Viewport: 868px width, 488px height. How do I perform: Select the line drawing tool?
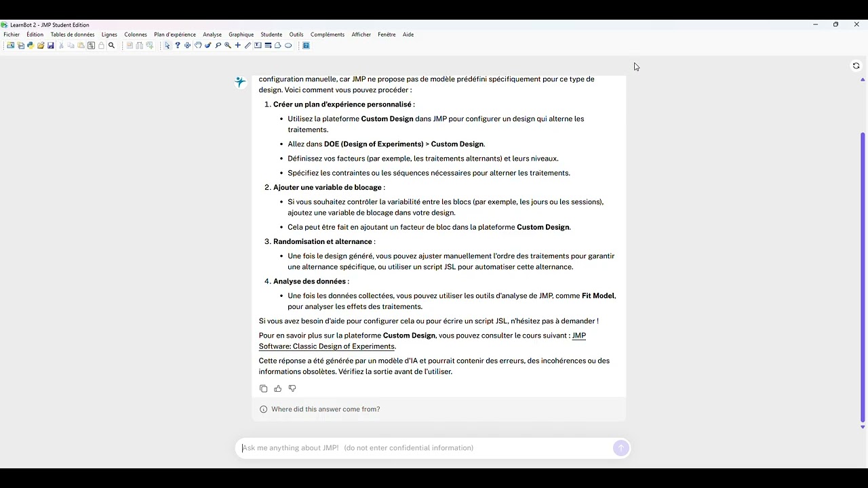click(269, 45)
